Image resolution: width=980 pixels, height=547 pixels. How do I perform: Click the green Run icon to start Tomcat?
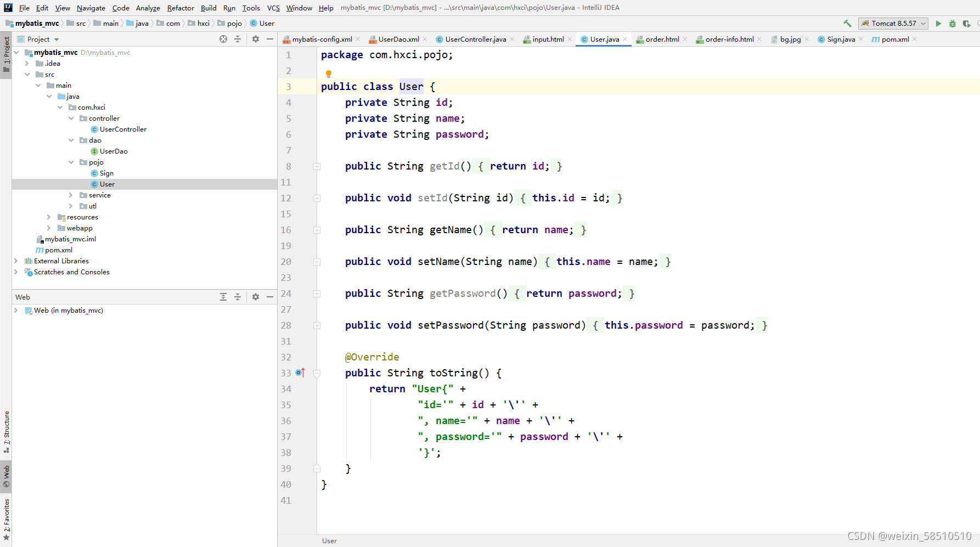coord(938,24)
